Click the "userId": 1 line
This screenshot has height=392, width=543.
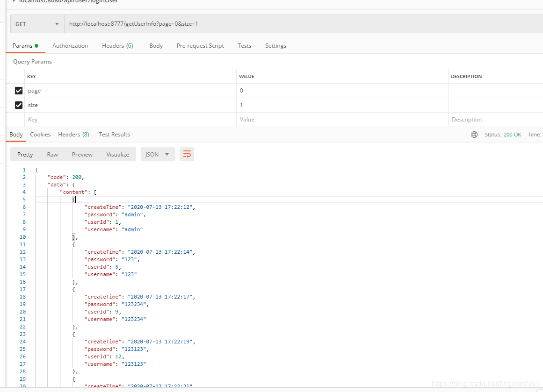tap(103, 222)
